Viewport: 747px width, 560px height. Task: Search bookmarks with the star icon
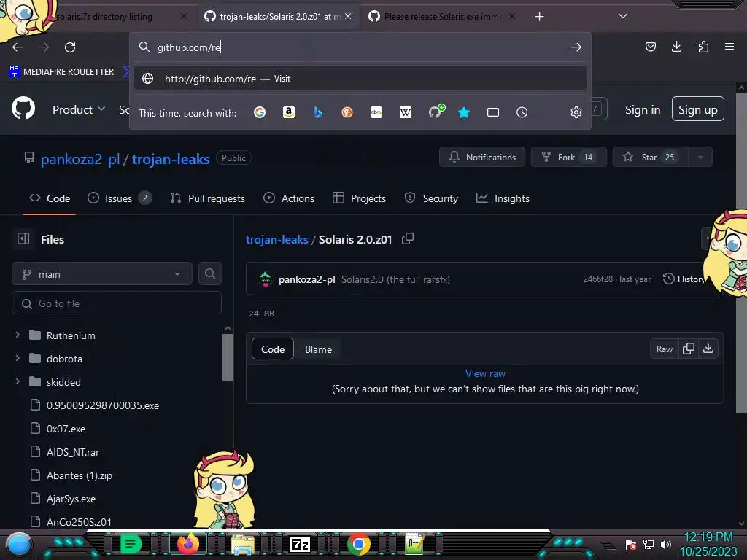[463, 112]
